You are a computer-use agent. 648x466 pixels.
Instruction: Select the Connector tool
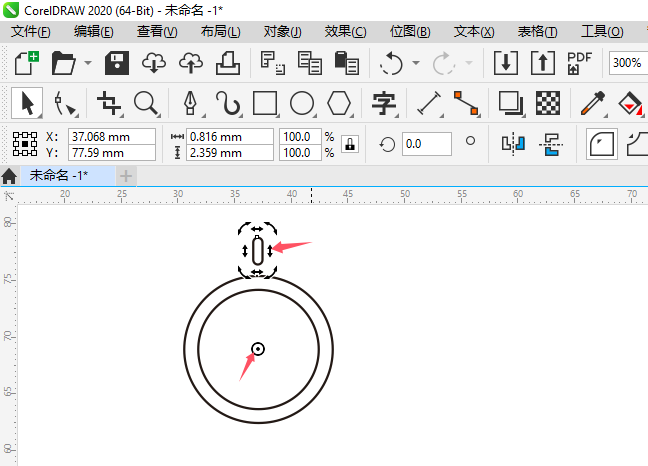coord(466,103)
